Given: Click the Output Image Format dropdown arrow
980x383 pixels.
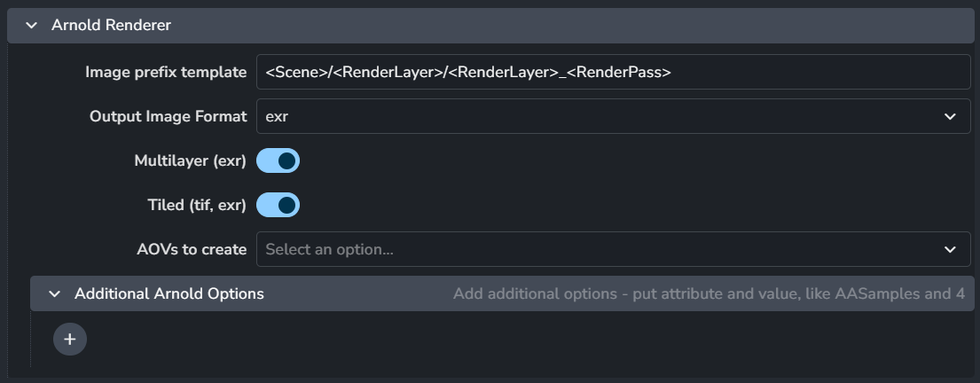Looking at the screenshot, I should (x=950, y=116).
